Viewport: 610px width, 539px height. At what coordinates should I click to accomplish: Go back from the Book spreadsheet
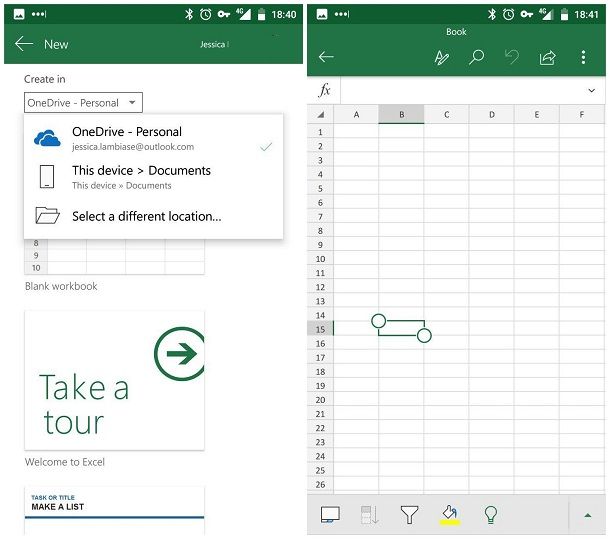click(326, 57)
